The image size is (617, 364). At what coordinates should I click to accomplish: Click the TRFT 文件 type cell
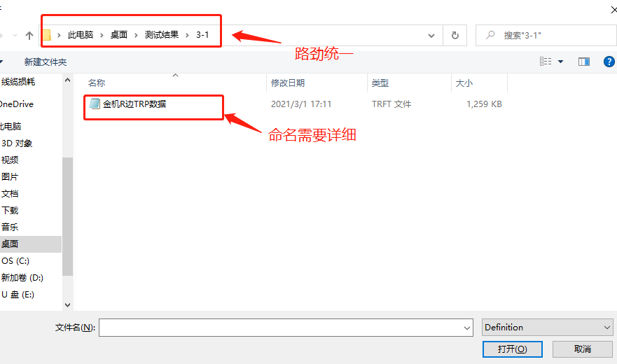391,104
